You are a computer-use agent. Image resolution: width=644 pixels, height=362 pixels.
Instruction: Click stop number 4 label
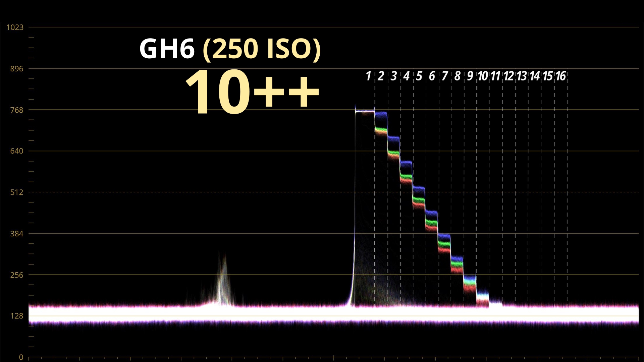(x=407, y=76)
